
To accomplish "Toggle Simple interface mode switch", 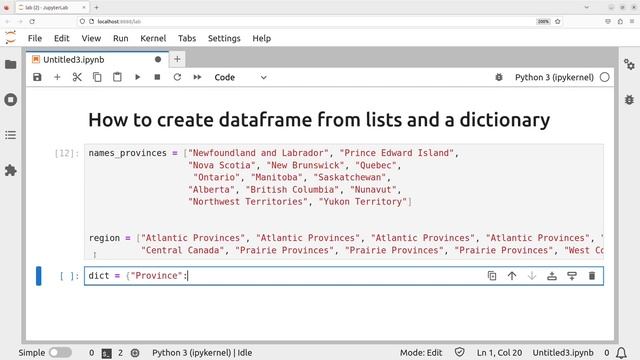I will click(60, 352).
